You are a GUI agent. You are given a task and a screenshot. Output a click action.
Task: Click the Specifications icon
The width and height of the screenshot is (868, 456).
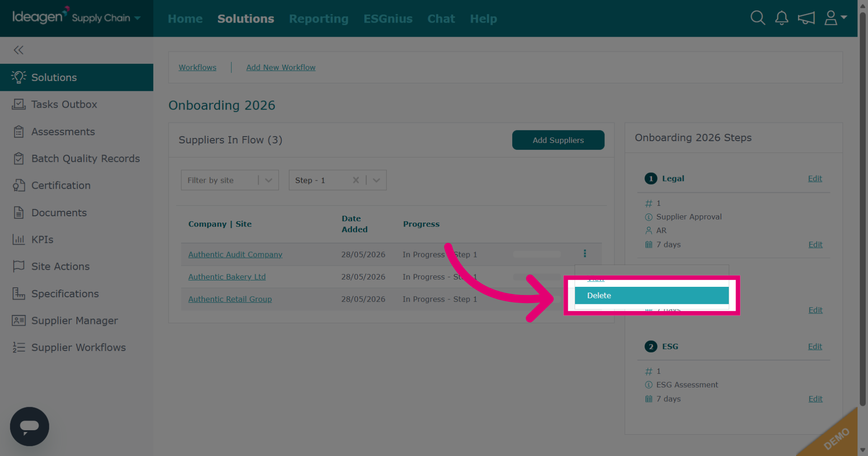tap(19, 294)
